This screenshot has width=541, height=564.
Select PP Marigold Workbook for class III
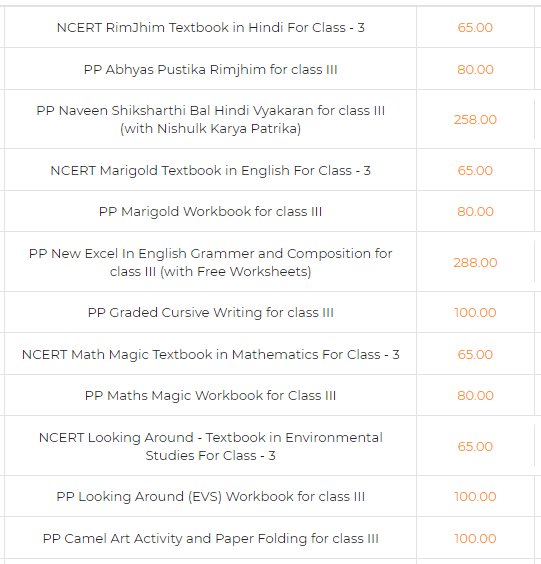click(x=211, y=212)
